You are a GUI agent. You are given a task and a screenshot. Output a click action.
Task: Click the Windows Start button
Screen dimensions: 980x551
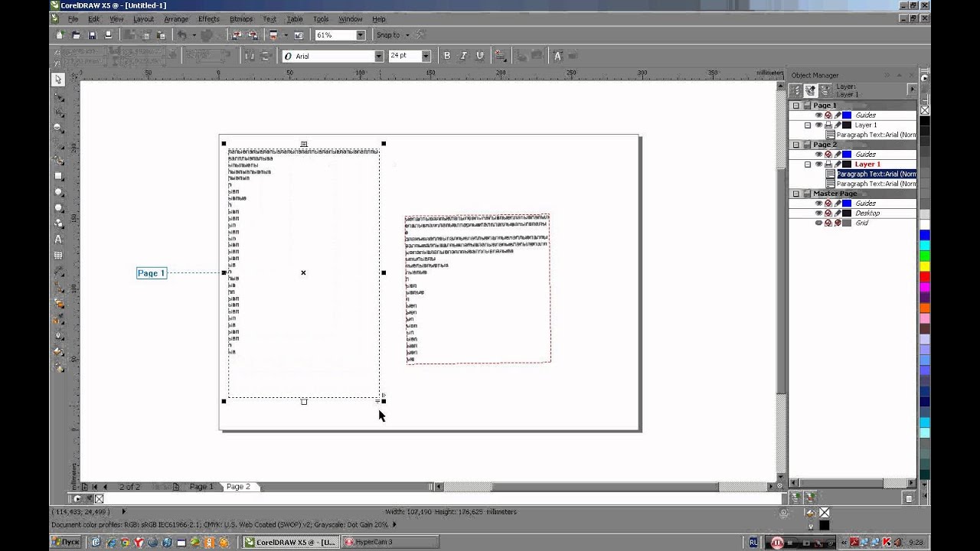[x=67, y=542]
